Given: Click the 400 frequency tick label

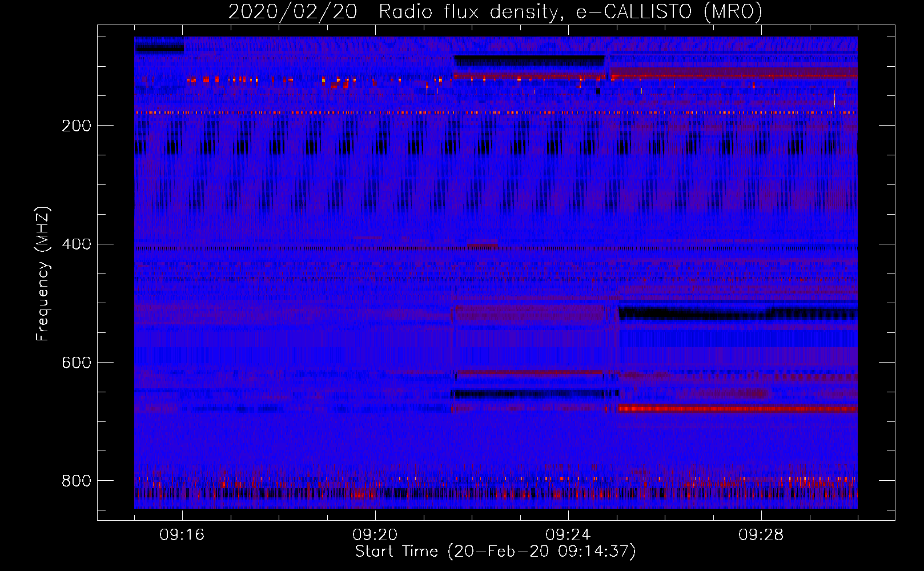Looking at the screenshot, I should (x=77, y=244).
